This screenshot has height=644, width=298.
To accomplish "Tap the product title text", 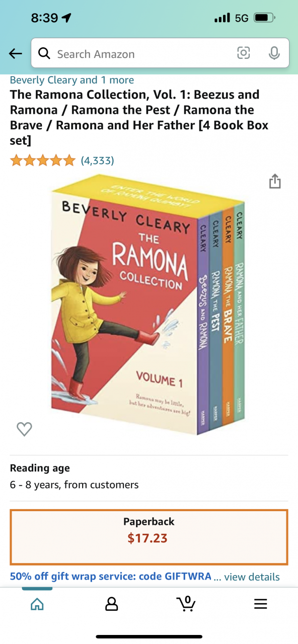I will 140,117.
